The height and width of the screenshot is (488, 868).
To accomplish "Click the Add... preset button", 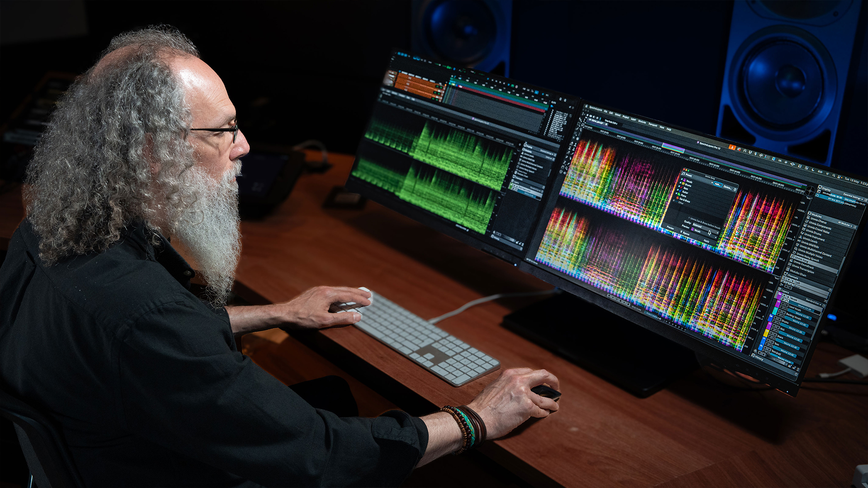I will [x=718, y=184].
